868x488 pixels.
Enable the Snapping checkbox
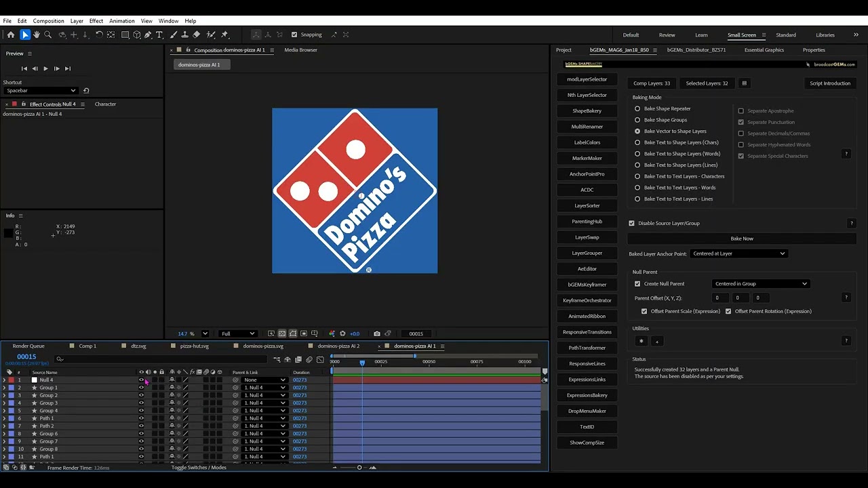pos(294,35)
